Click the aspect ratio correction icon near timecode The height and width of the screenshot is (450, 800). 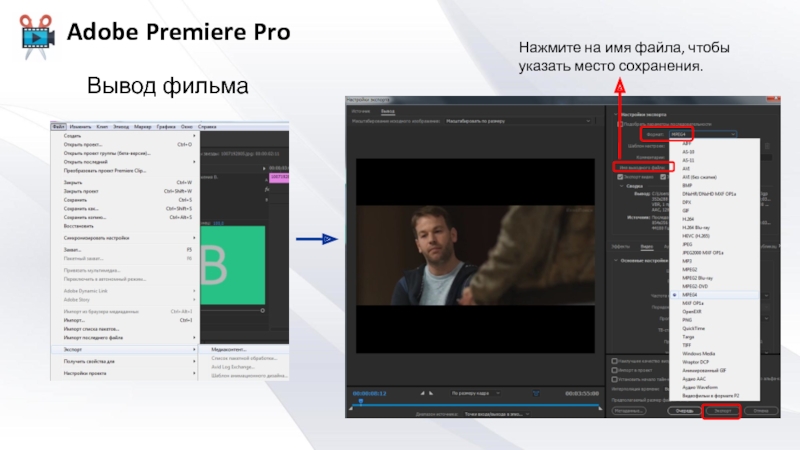[536, 393]
